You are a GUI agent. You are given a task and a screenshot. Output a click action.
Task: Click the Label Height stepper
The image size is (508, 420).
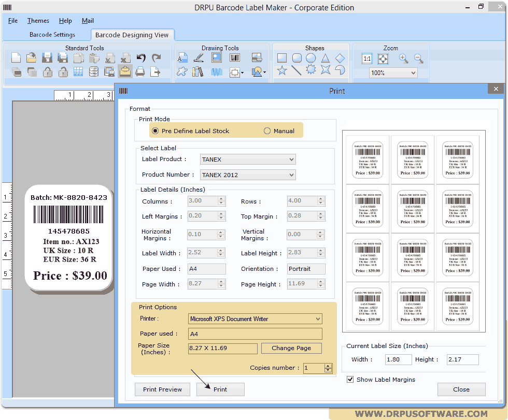320,253
